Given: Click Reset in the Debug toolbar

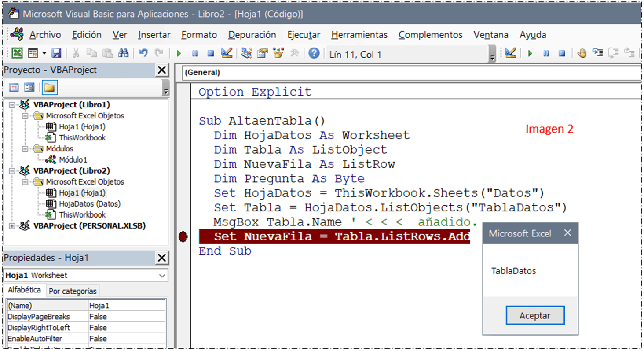Looking at the screenshot, I should (x=562, y=53).
